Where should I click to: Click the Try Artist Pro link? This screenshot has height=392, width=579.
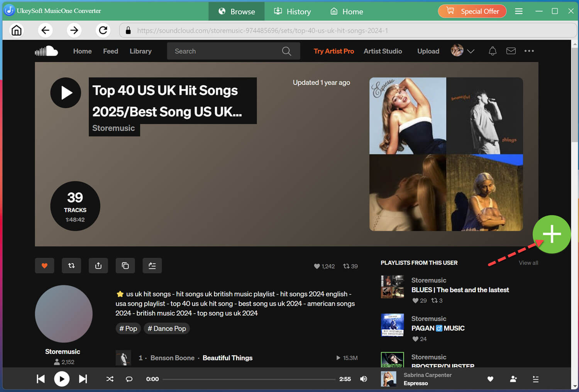click(334, 51)
